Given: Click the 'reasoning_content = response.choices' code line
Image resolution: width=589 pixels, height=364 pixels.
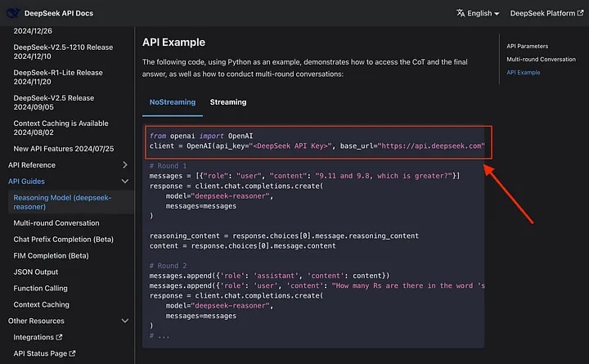Looking at the screenshot, I should coord(284,236).
